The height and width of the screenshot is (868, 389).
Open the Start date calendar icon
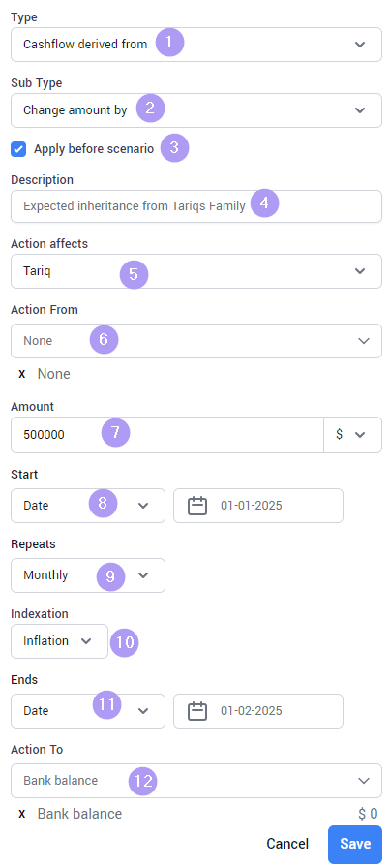point(197,506)
